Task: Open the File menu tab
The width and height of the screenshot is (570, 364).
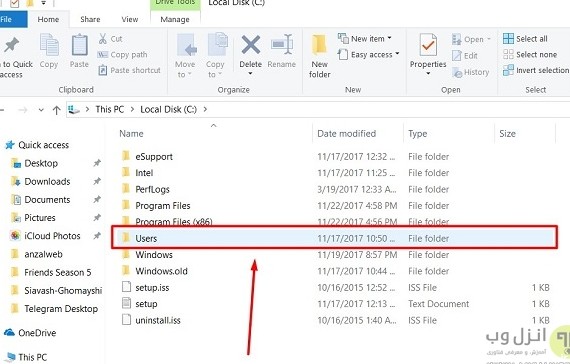Action: [x=13, y=19]
